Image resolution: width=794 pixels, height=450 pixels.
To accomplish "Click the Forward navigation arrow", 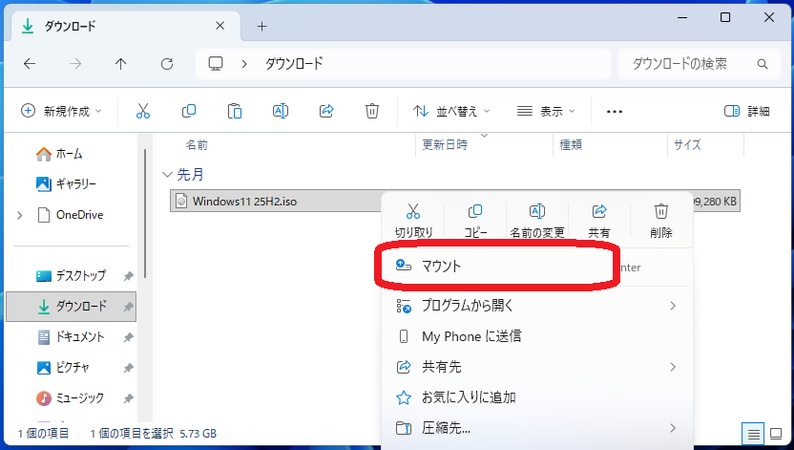I will (x=75, y=64).
